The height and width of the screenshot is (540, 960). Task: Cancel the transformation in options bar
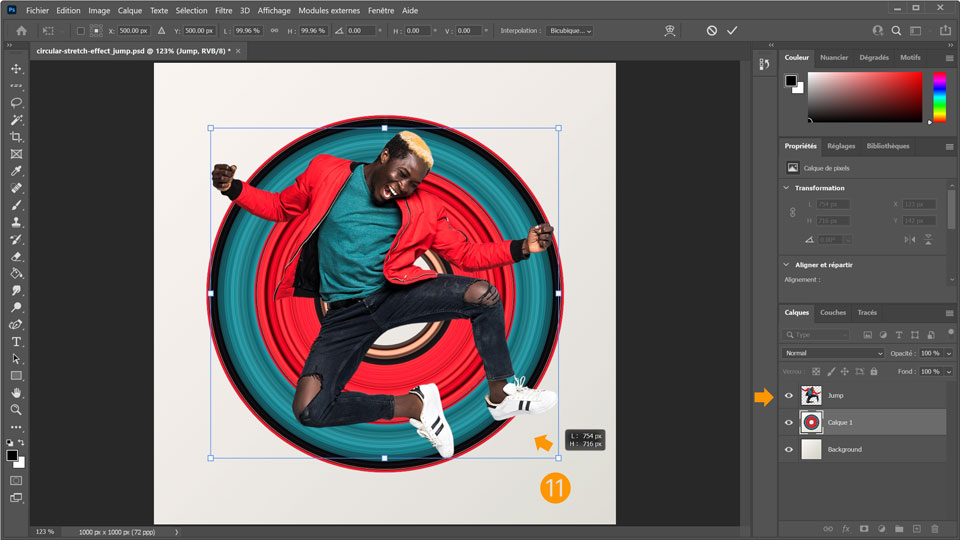[711, 31]
